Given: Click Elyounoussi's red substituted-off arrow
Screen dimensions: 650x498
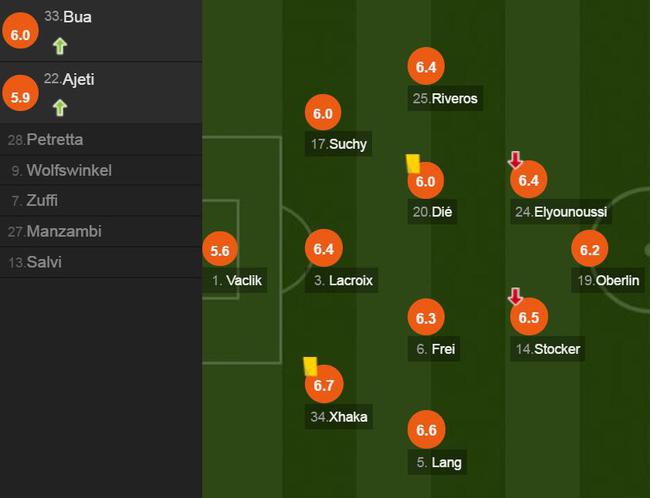Looking at the screenshot, I should pyautogui.click(x=515, y=160).
